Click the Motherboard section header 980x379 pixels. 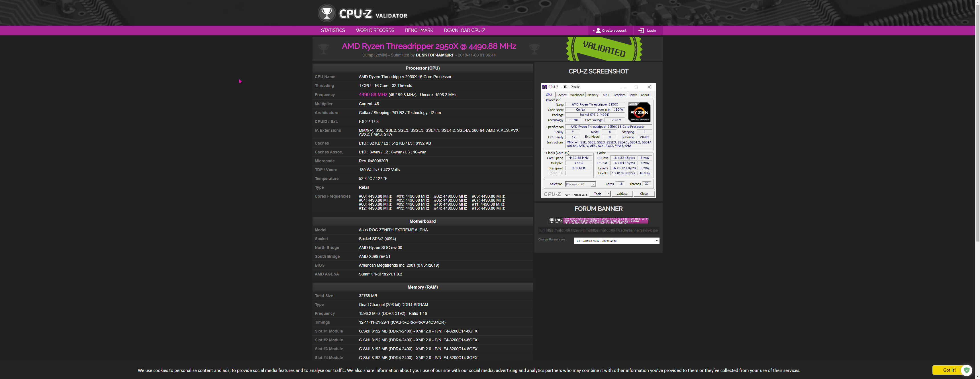tap(422, 221)
